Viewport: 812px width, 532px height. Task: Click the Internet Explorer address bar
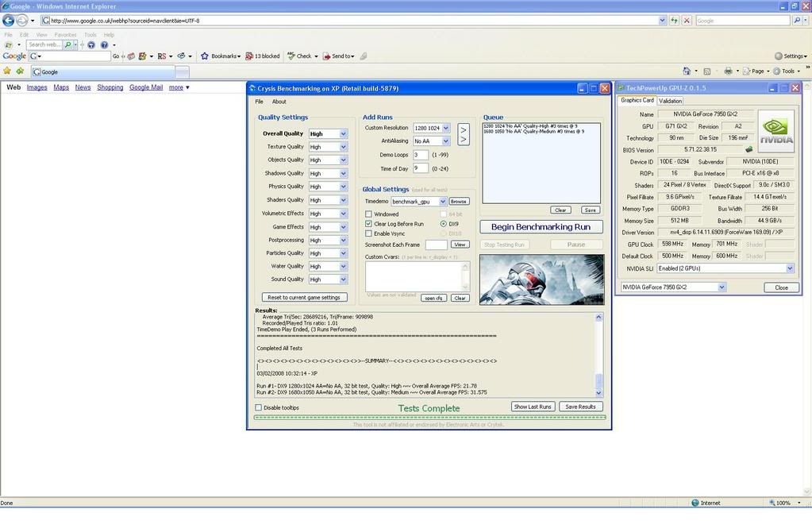point(352,20)
